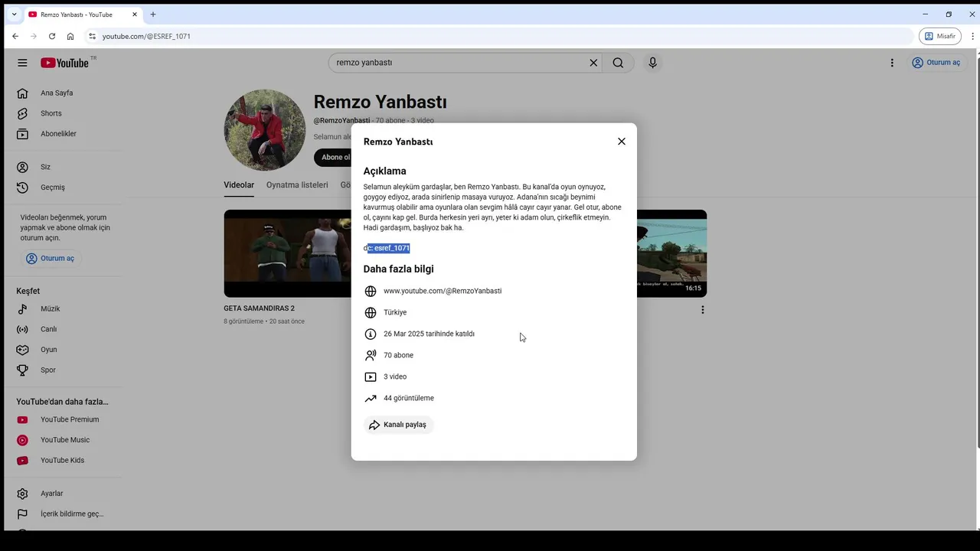This screenshot has width=980, height=551.
Task: Open site info icon in address bar
Action: point(92,36)
